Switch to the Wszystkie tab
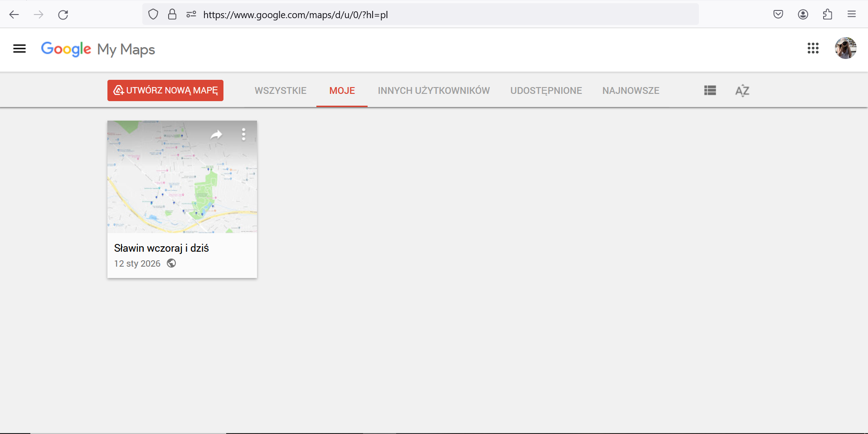The width and height of the screenshot is (868, 434). pos(280,91)
